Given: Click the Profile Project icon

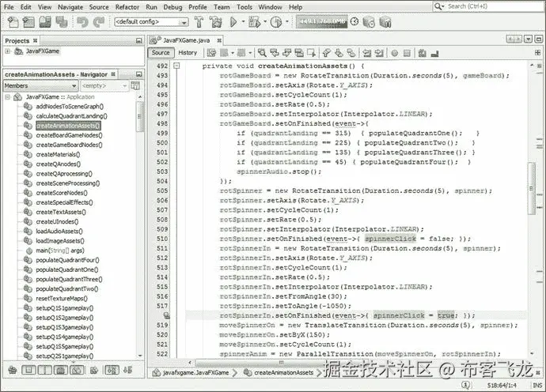Looking at the screenshot, I should (276, 22).
